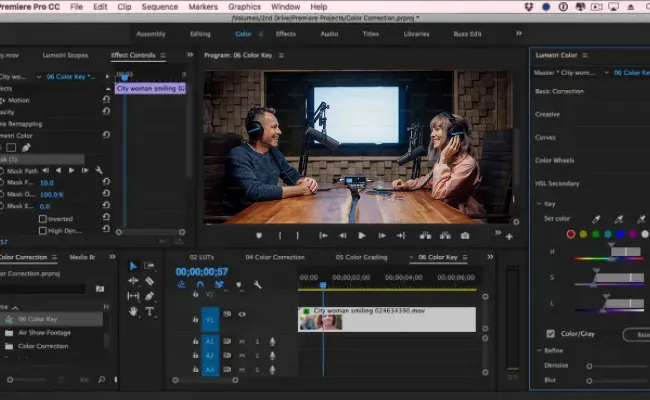
Task: Click the Extract button
Action: [445, 235]
